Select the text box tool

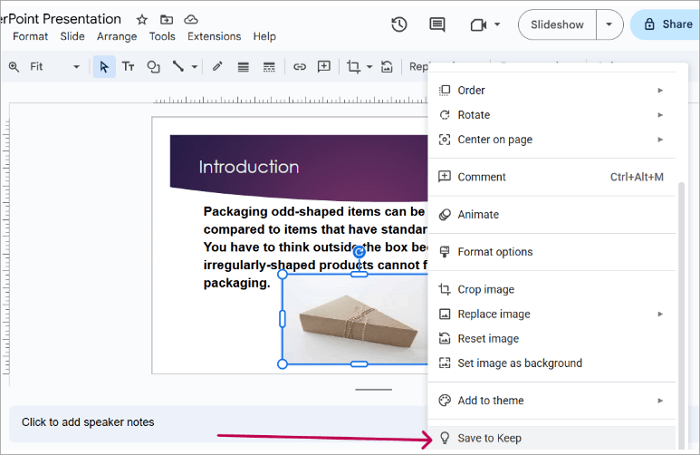(x=128, y=67)
